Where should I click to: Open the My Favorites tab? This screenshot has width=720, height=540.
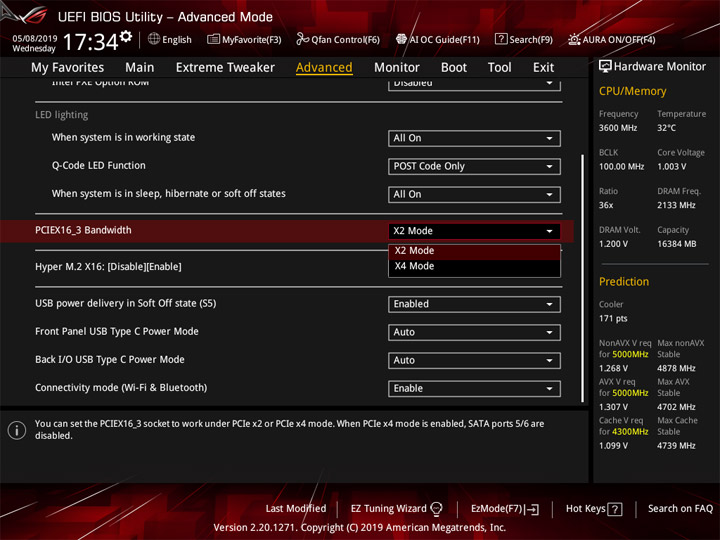coord(68,68)
